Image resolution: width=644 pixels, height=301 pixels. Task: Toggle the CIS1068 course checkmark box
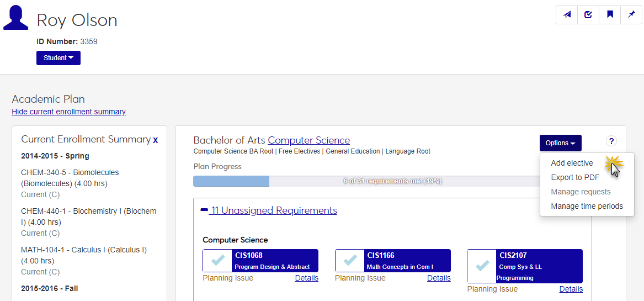pos(217,261)
